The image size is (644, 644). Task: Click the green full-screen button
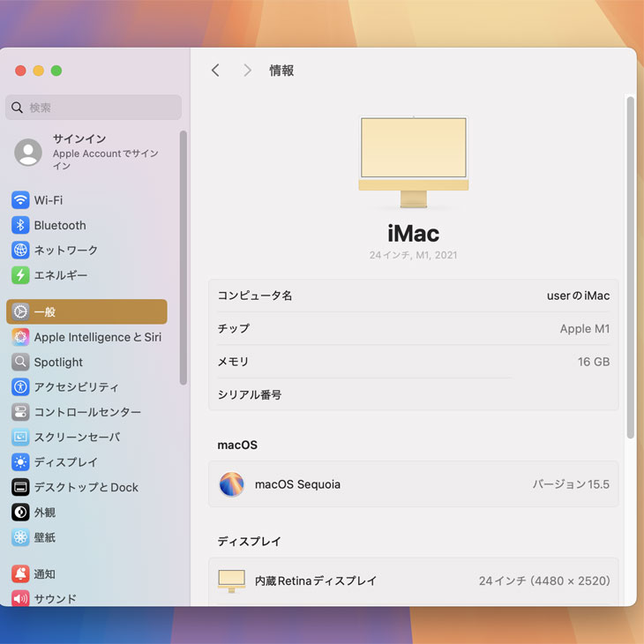56,71
